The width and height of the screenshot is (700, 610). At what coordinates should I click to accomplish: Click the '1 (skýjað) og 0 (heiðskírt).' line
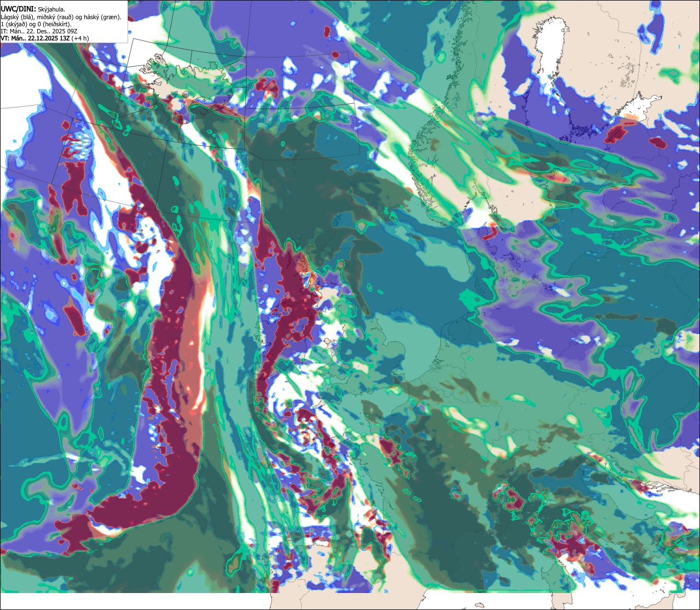pyautogui.click(x=36, y=24)
